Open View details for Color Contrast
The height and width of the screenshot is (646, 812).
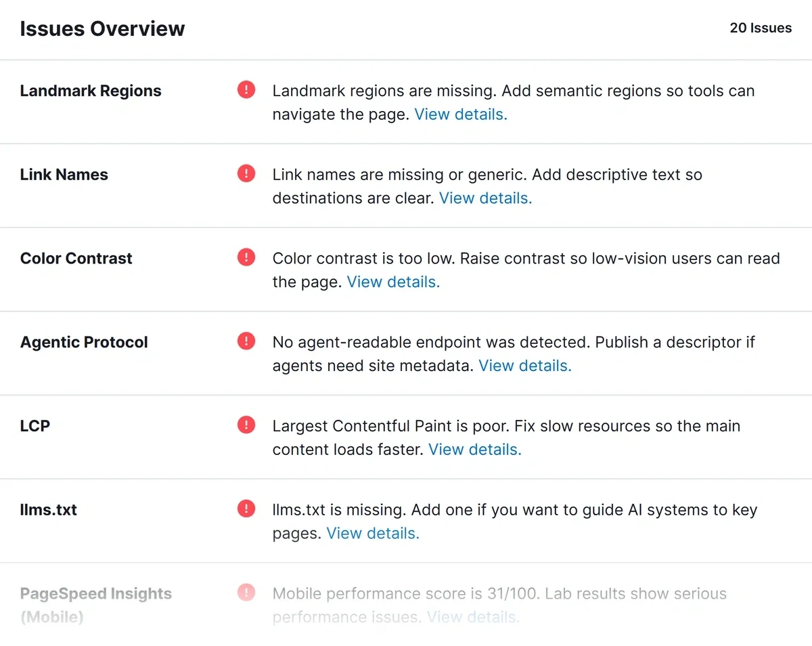pos(393,282)
